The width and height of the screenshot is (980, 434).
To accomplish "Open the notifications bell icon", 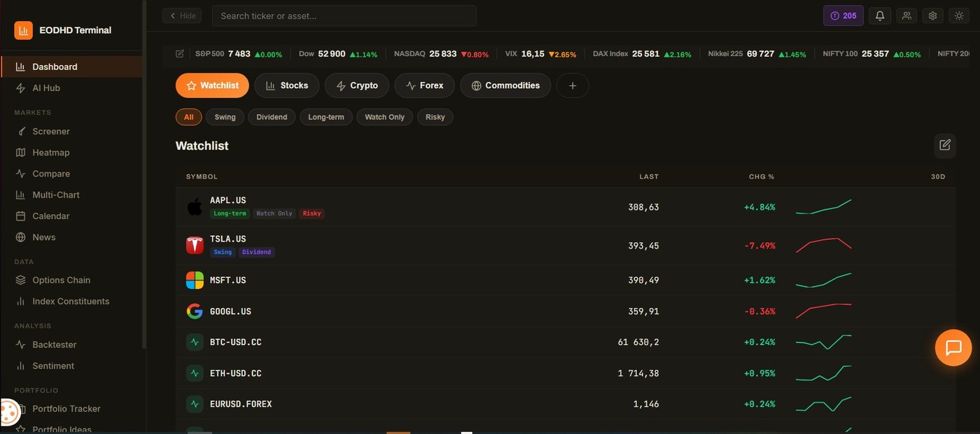I will (x=880, y=15).
